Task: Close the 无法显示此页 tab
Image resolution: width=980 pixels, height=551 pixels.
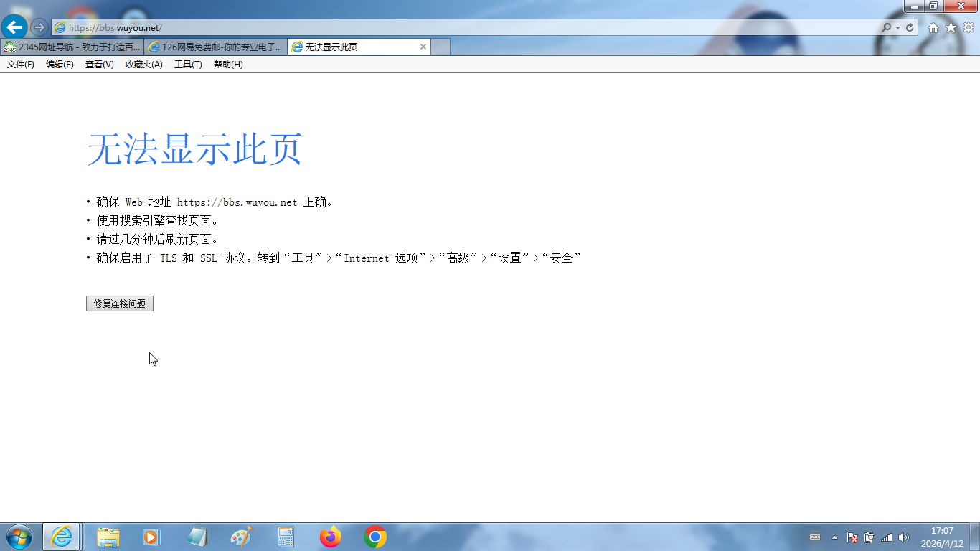Action: [423, 47]
